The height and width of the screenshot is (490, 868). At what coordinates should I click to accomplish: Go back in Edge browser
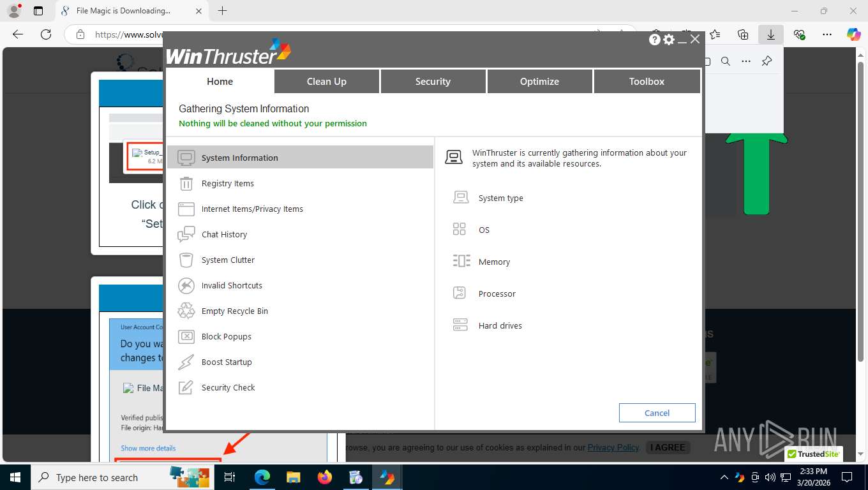coord(18,34)
